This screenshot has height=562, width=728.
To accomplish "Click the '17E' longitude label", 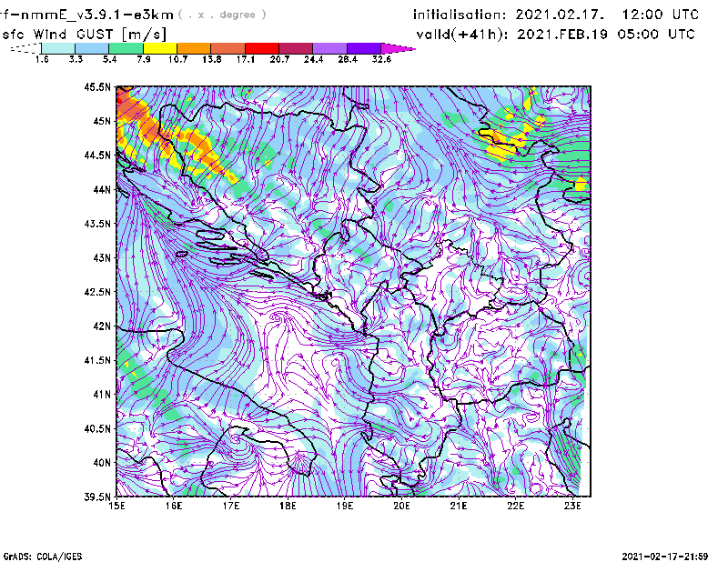I will click(x=231, y=506).
